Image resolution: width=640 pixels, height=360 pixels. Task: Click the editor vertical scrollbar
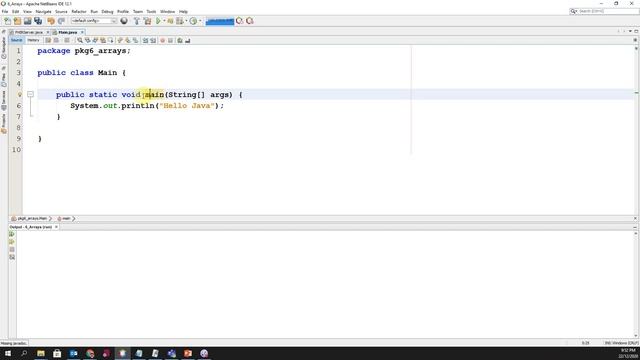[x=636, y=131]
